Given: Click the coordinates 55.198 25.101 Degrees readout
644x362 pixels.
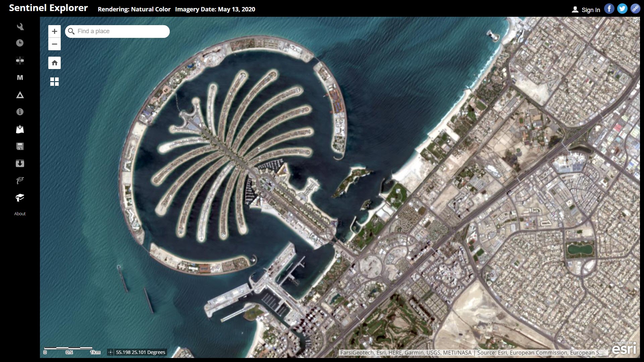Looking at the screenshot, I should pos(141,352).
